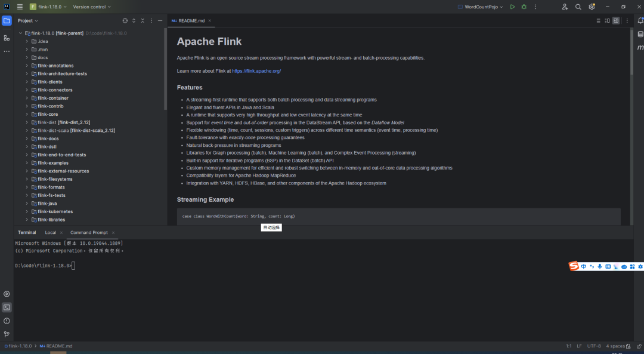Start debugging with the green bug icon

tap(524, 7)
